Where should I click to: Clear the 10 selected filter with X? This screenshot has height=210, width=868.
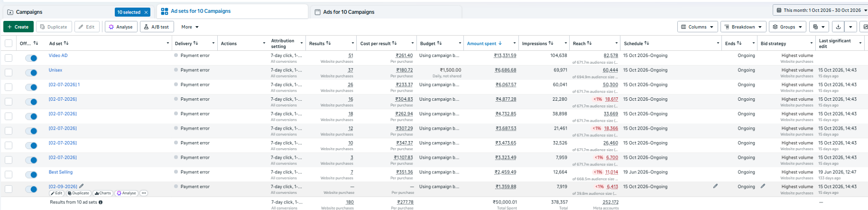point(146,12)
